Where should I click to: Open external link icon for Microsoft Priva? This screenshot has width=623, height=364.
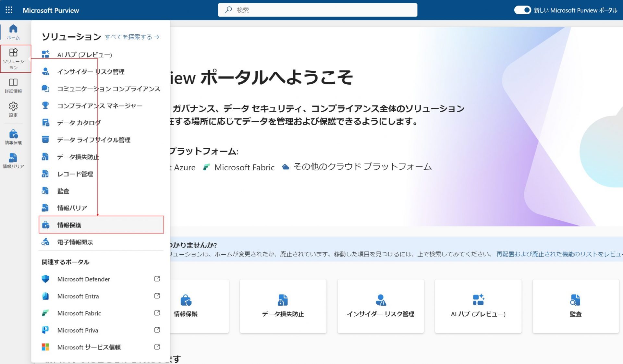[157, 330]
